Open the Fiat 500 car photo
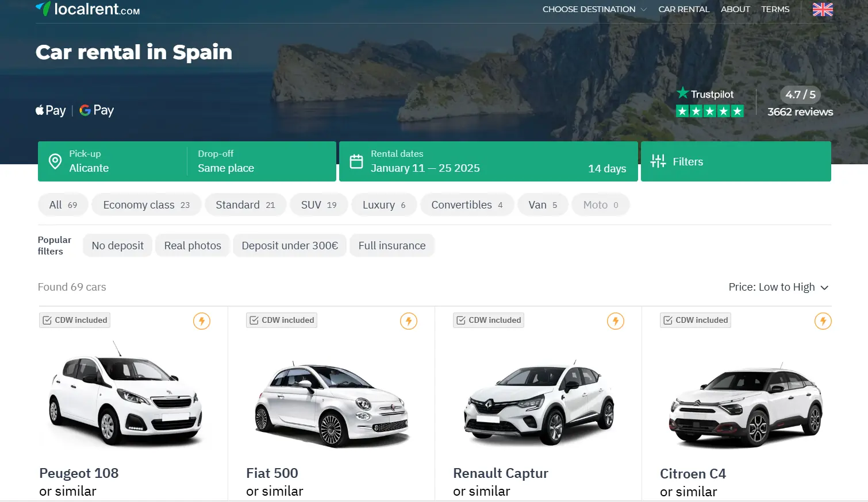This screenshot has width=868, height=502. tap(332, 404)
